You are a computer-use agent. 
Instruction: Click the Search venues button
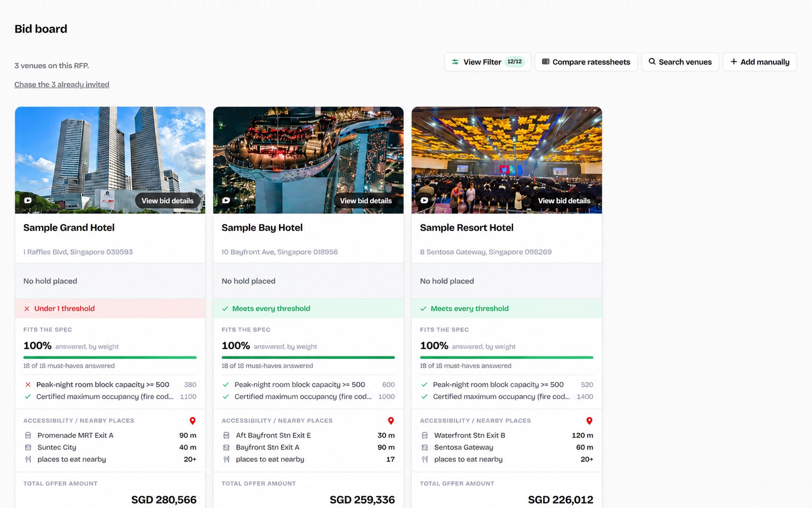pyautogui.click(x=680, y=62)
